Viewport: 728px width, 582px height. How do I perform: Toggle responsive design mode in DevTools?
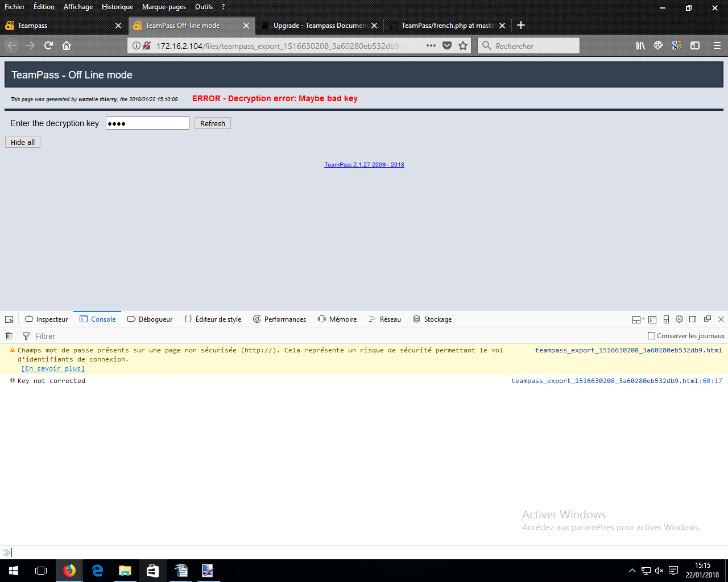[x=666, y=319]
